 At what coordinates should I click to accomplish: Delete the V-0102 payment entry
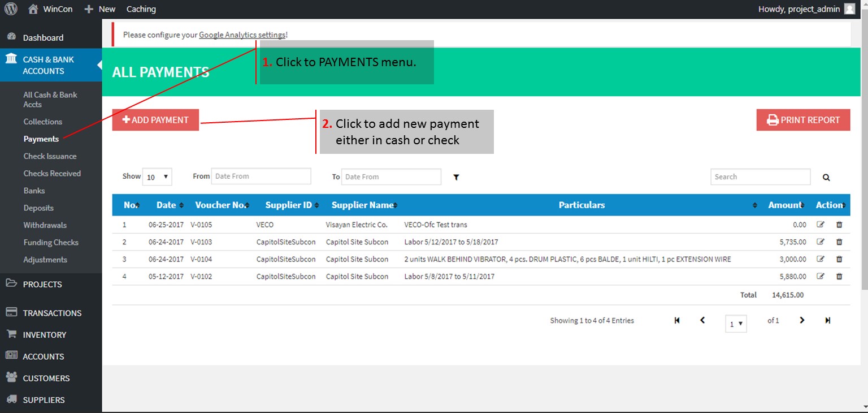tap(839, 277)
